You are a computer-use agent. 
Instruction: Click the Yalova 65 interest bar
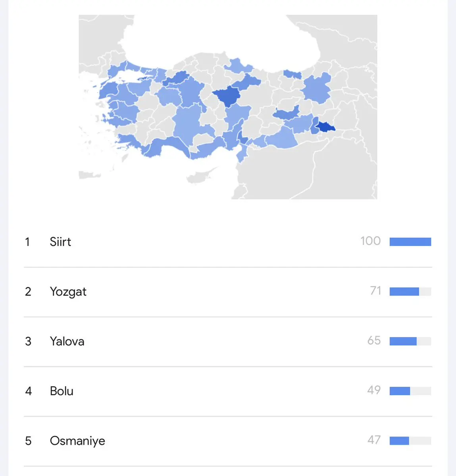pyautogui.click(x=410, y=341)
